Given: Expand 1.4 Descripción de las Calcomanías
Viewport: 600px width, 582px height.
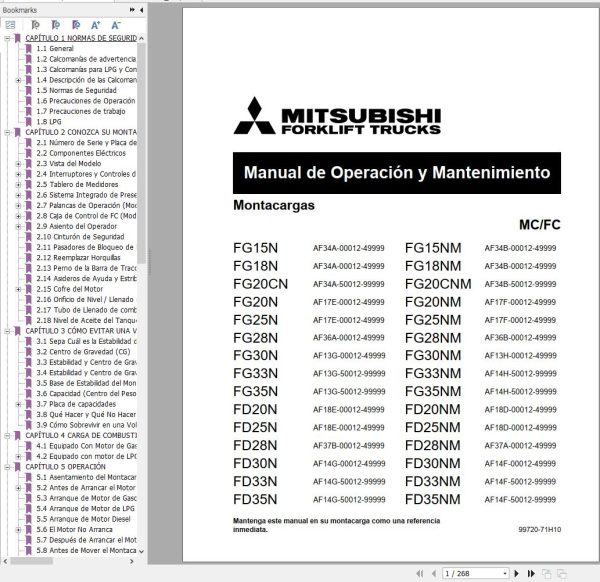Looking at the screenshot, I should pos(18,80).
